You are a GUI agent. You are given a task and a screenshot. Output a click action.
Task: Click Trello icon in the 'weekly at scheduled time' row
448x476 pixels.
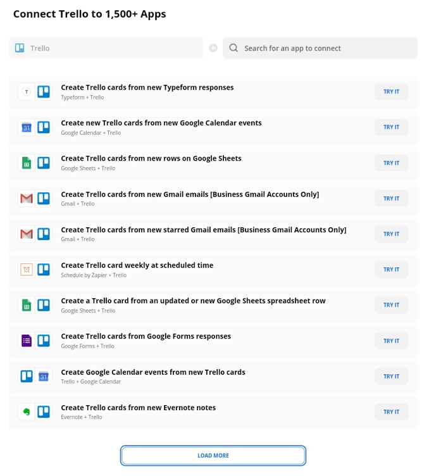[44, 270]
